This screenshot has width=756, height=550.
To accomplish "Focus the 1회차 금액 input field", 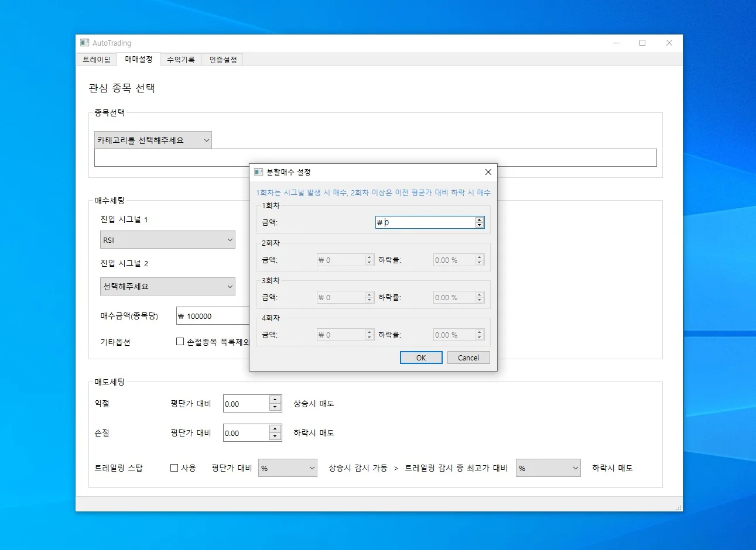I will pyautogui.click(x=425, y=222).
